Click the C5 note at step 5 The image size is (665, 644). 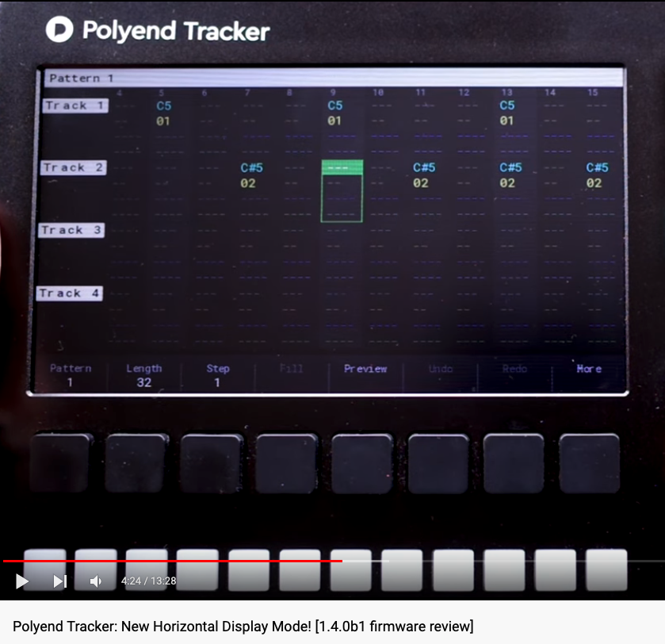coord(164,105)
